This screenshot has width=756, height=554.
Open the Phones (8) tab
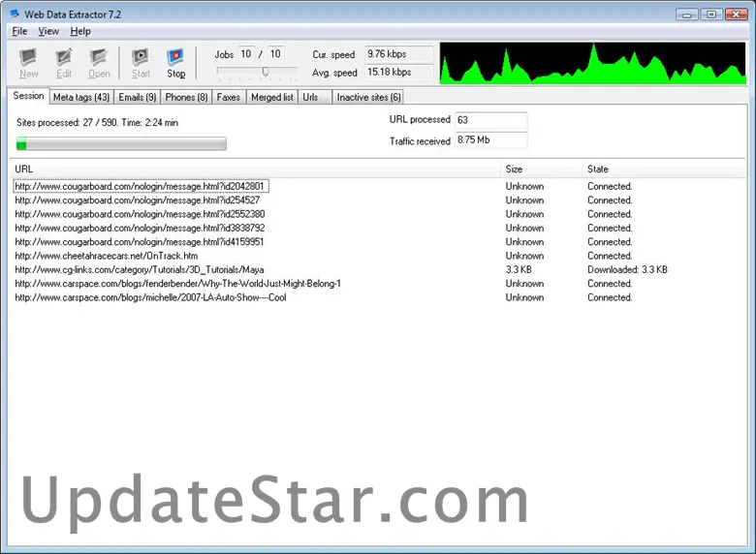pyautogui.click(x=186, y=97)
